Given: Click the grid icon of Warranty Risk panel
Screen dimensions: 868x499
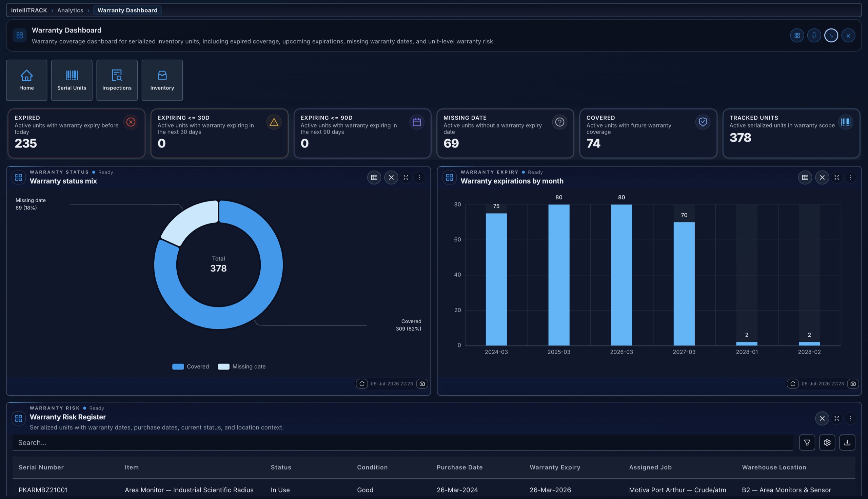Looking at the screenshot, I should 19,418.
